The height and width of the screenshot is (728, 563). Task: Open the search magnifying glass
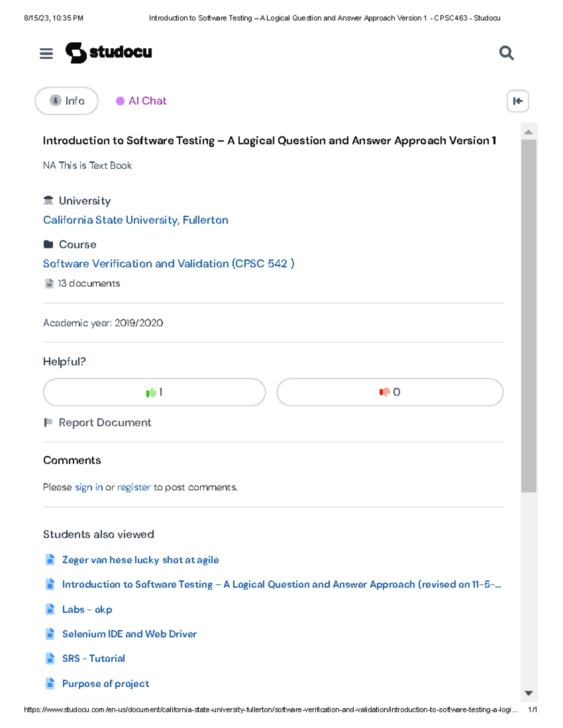tap(506, 53)
